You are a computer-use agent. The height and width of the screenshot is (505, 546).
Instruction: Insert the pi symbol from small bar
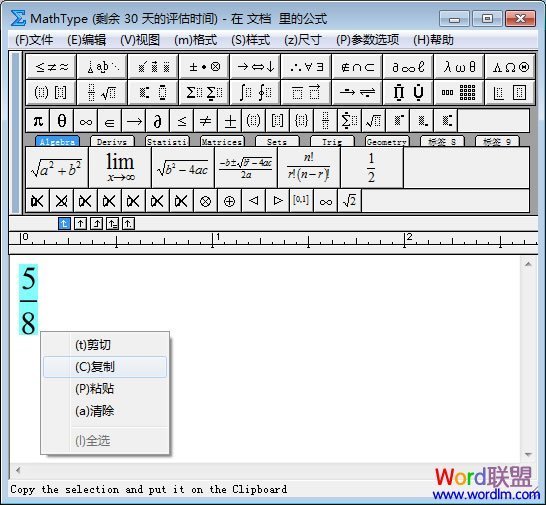coord(38,121)
